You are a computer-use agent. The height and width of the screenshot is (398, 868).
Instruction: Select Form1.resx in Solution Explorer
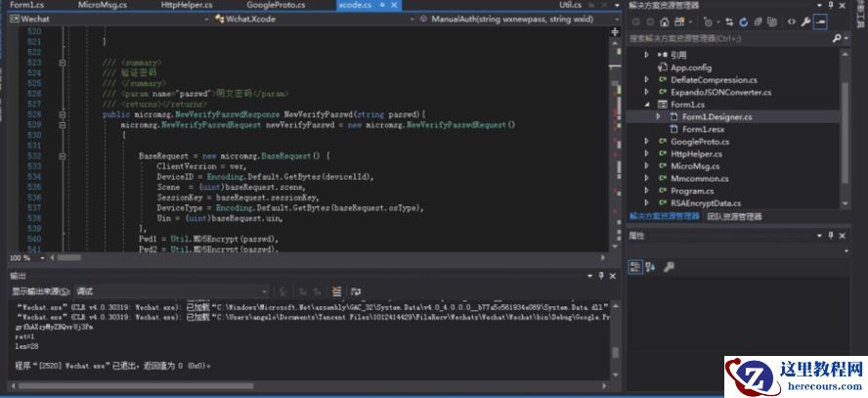tap(703, 129)
